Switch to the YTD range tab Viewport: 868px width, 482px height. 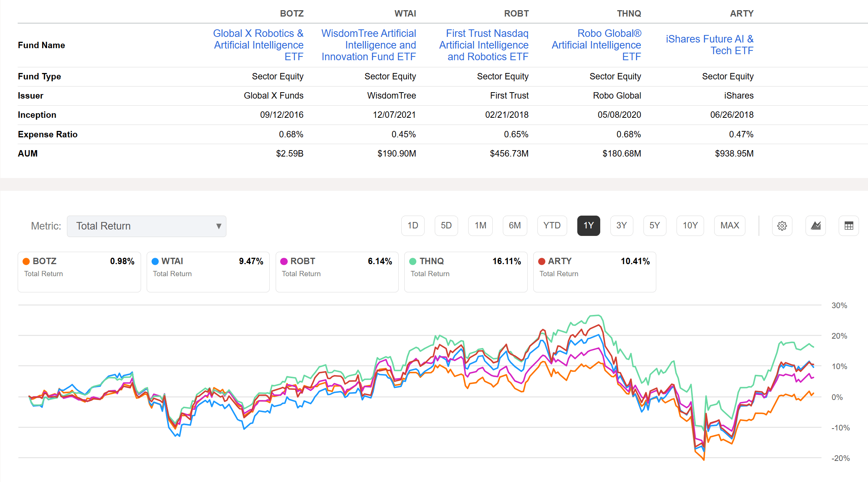[x=552, y=225]
